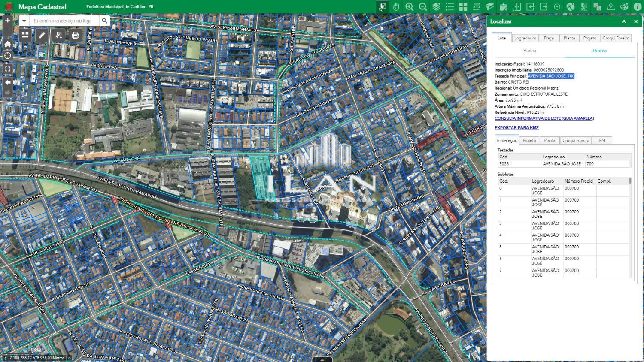Viewport: 644px width, 362px height.
Task: Click the Sublotes table scrollbar
Action: point(630,228)
